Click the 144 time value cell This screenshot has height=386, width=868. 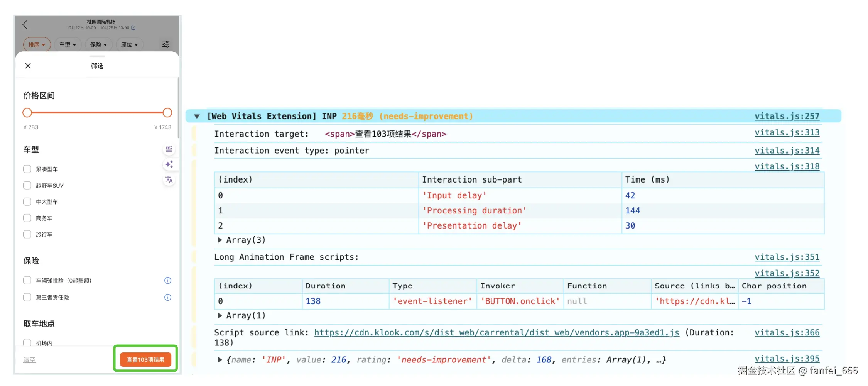pos(723,211)
